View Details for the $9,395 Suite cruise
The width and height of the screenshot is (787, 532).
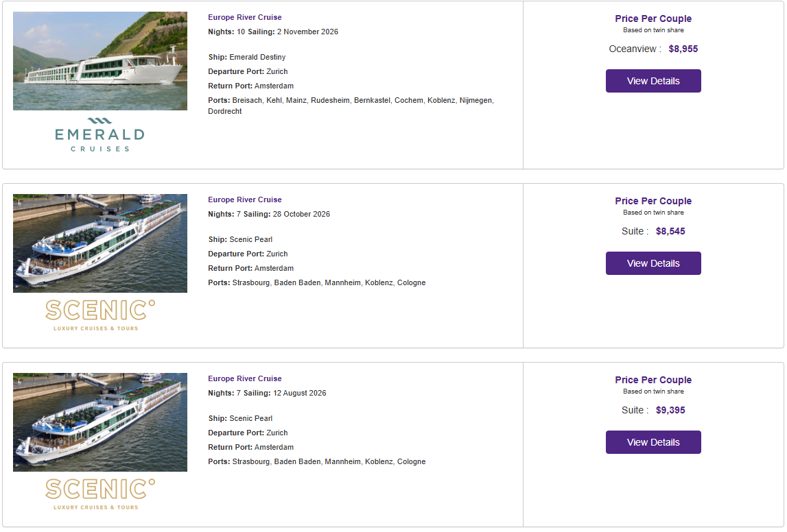[x=653, y=442]
